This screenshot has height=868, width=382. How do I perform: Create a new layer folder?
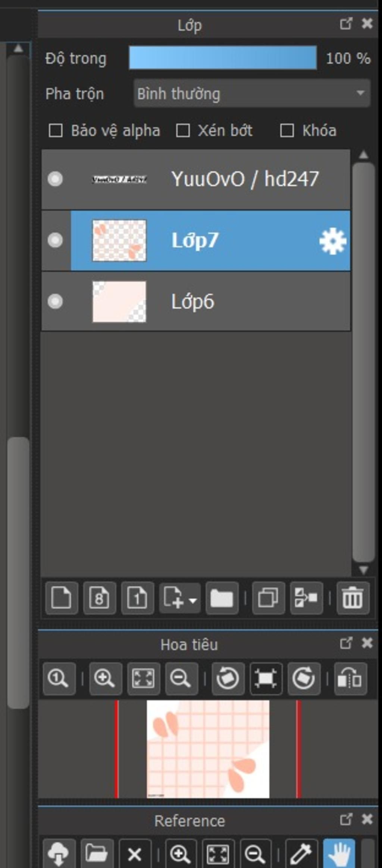(222, 598)
